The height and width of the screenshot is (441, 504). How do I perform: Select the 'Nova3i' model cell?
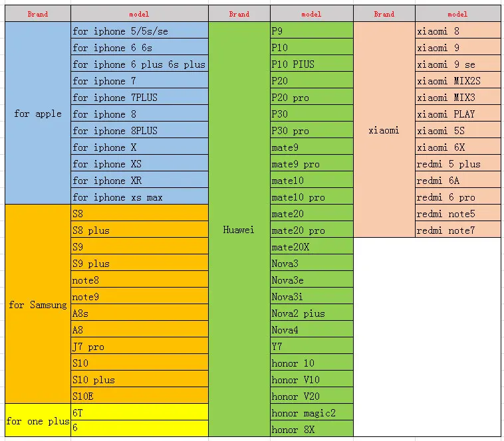[312, 296]
